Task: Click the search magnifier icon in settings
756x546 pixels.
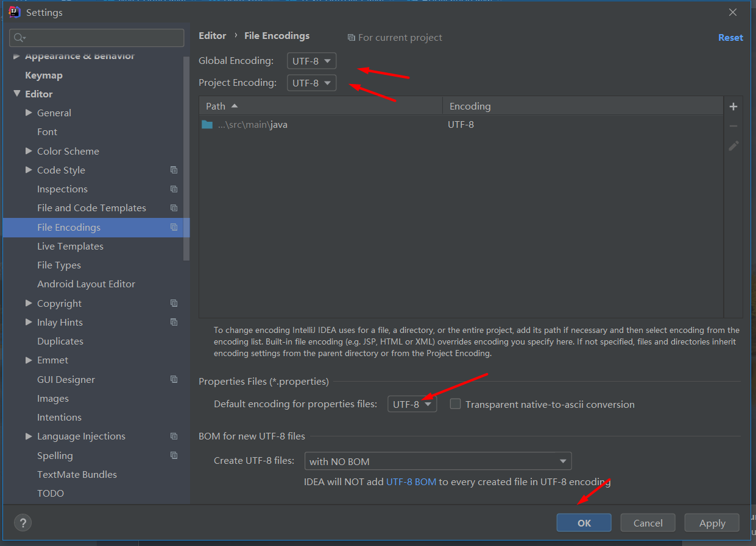Action: tap(19, 38)
